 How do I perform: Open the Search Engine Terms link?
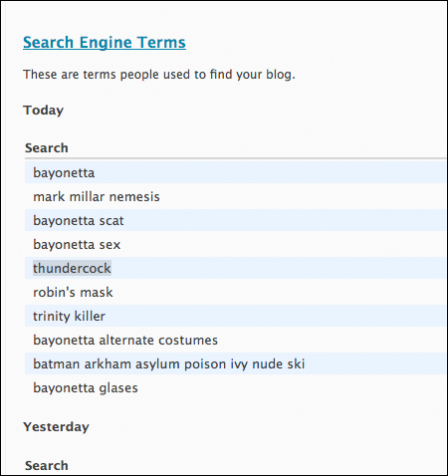(105, 43)
